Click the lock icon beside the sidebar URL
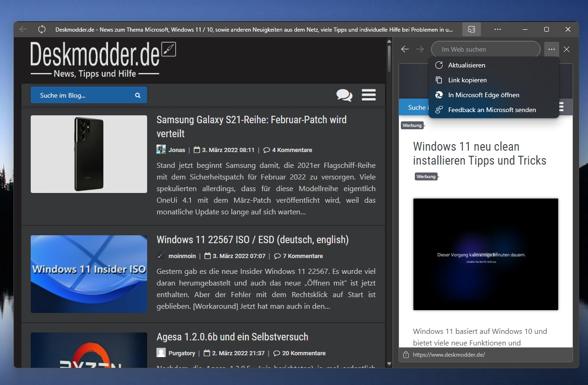 coord(406,355)
